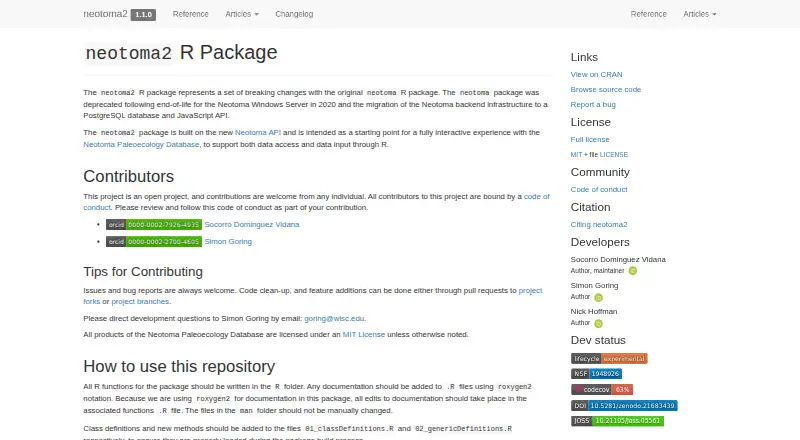Image resolution: width=800 pixels, height=440 pixels.
Task: Click the ORCID badge 0000-0002-7926-4935
Action: pos(154,225)
